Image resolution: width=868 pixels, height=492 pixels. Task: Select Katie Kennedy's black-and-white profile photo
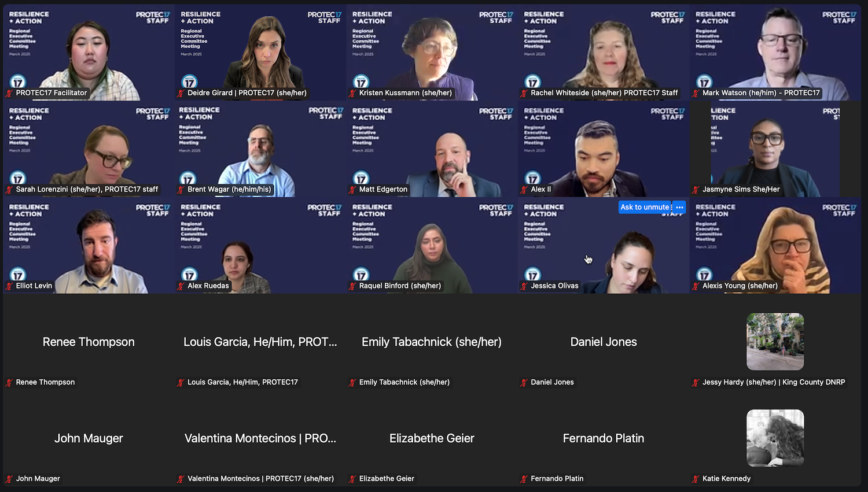tap(775, 438)
